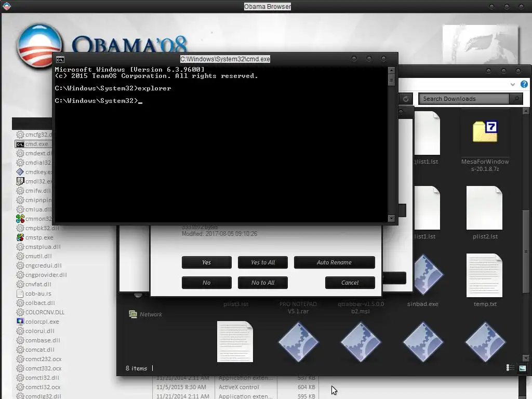
Task: Select cmd.exe in the file list
Action: 34,144
